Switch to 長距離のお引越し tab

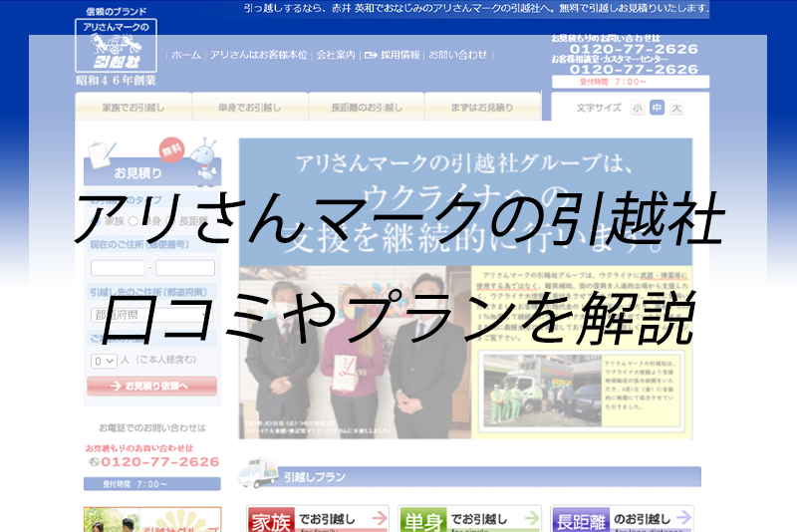pos(367,107)
